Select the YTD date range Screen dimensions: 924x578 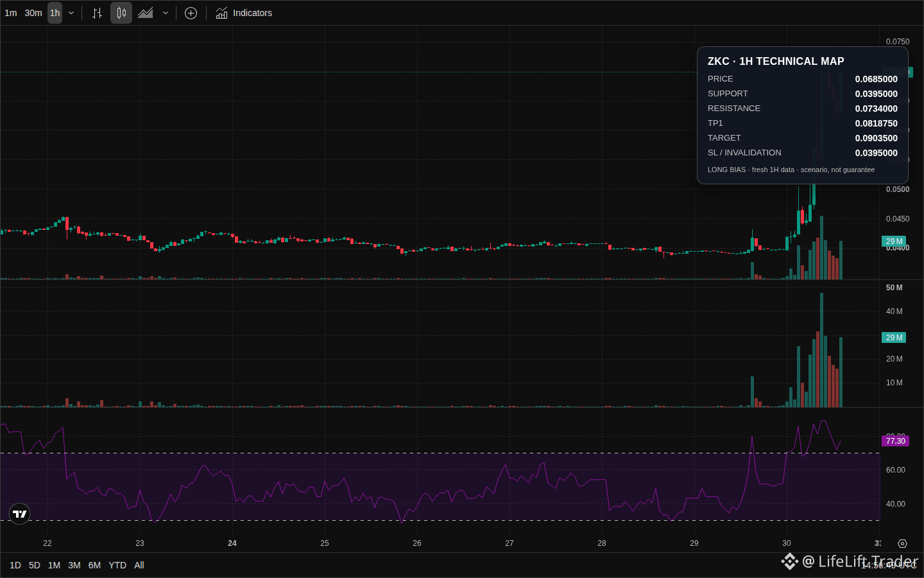click(x=117, y=565)
